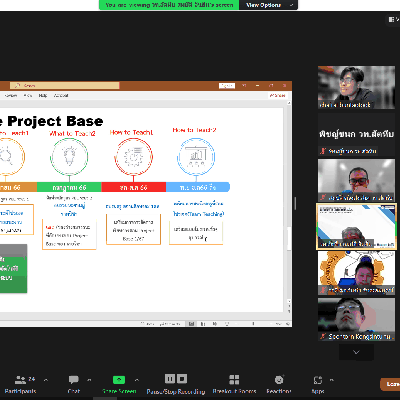Open the Apps icon
The image size is (400, 400).
point(318,380)
